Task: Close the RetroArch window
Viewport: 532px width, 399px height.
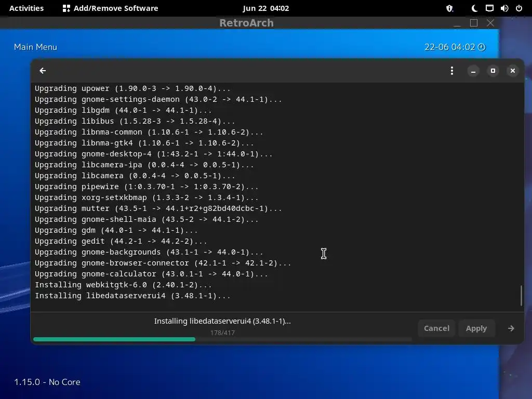Action: pyautogui.click(x=490, y=23)
